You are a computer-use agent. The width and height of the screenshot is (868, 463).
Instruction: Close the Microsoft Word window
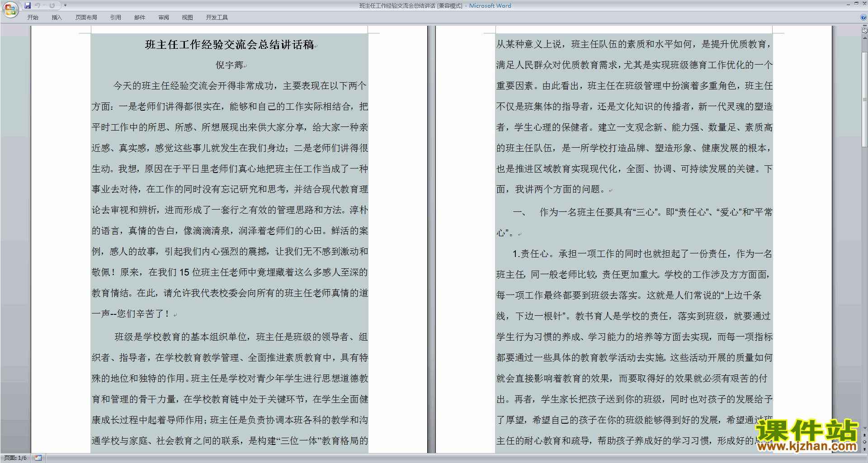864,4
